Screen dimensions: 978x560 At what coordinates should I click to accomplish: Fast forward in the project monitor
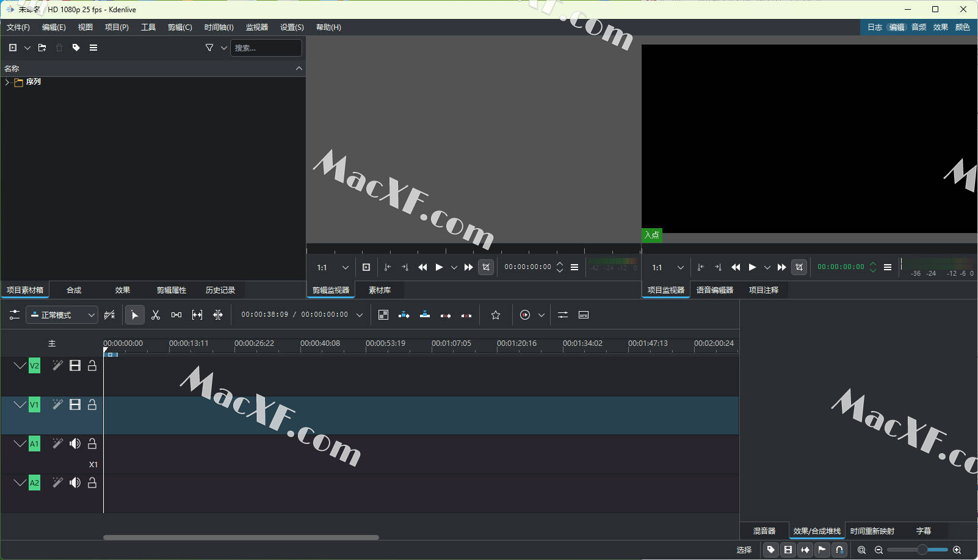(781, 267)
